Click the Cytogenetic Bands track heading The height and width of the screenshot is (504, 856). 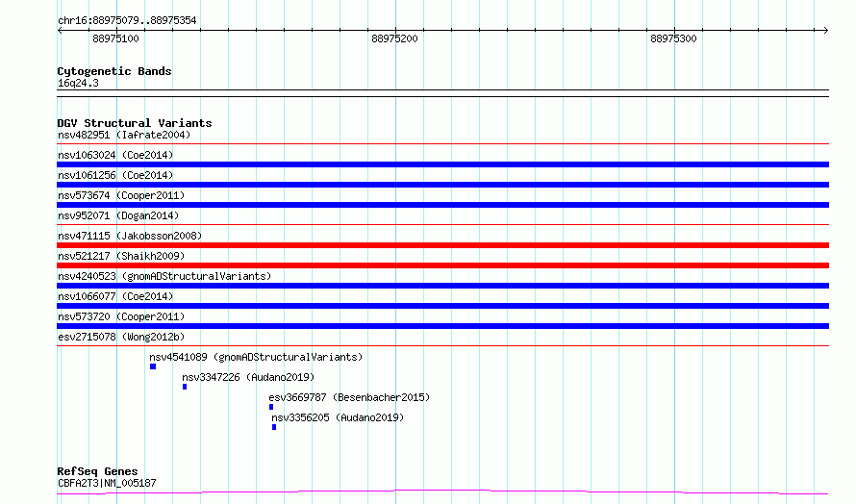pos(114,71)
